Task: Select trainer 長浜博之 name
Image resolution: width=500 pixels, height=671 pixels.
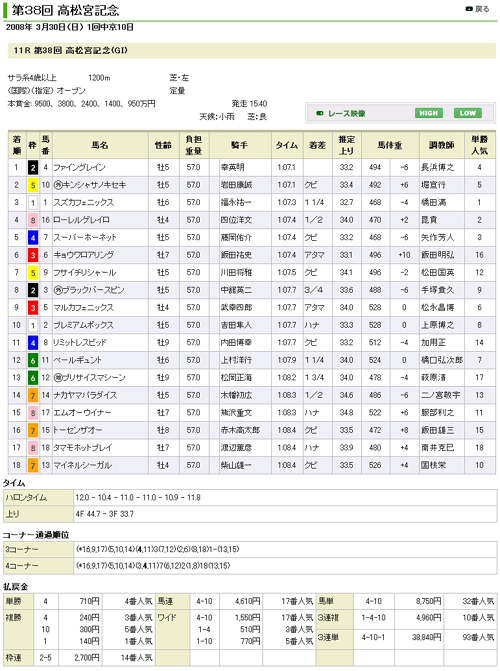Action: (438, 167)
